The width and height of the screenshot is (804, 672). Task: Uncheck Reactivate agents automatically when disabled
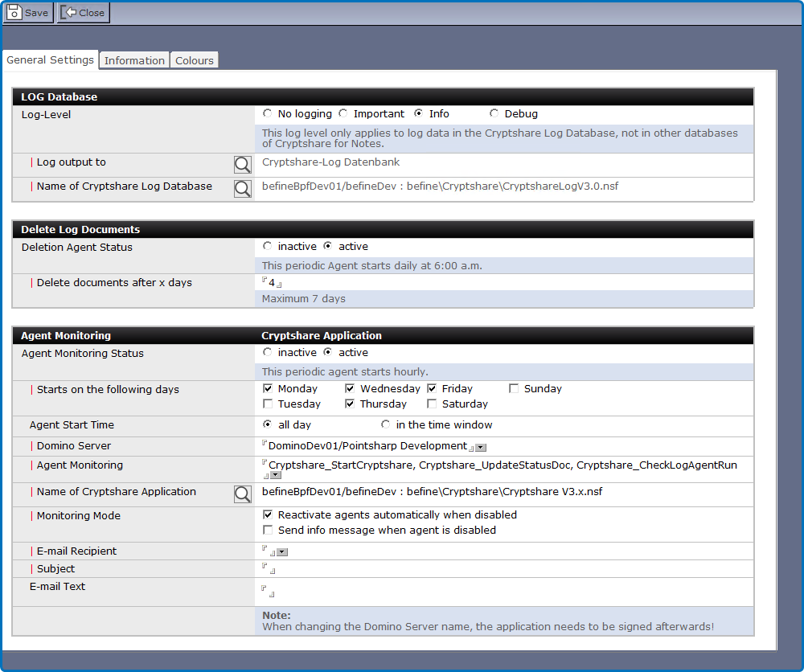[269, 514]
